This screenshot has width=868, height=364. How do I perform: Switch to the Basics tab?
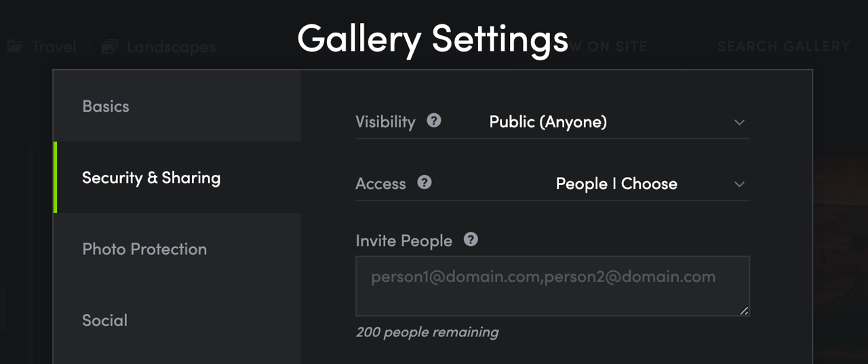(106, 106)
